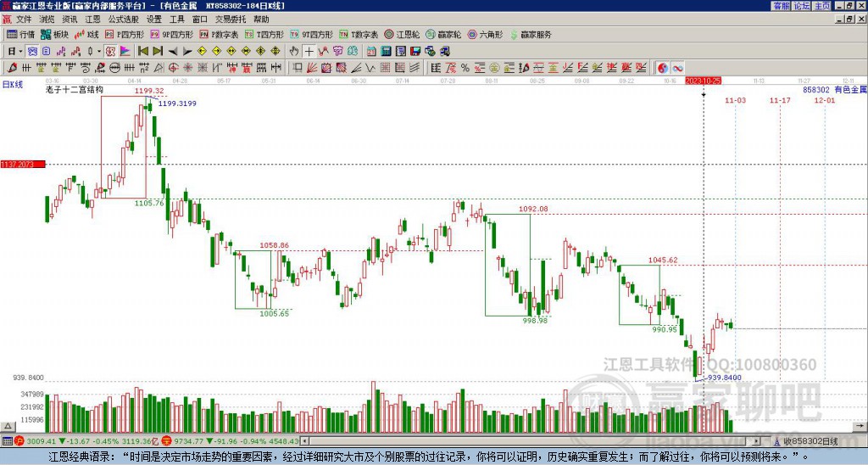
Task: Click the save floppy disk icon
Action: coord(415,52)
